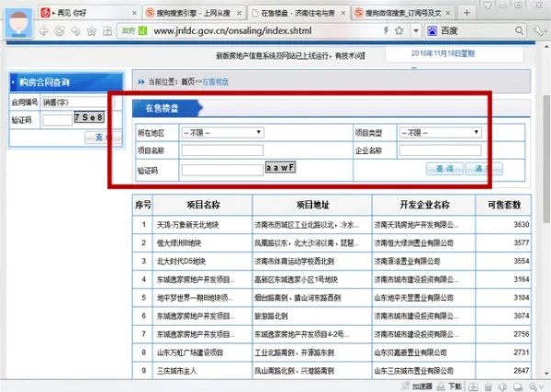Click the user avatar picture

point(18,23)
